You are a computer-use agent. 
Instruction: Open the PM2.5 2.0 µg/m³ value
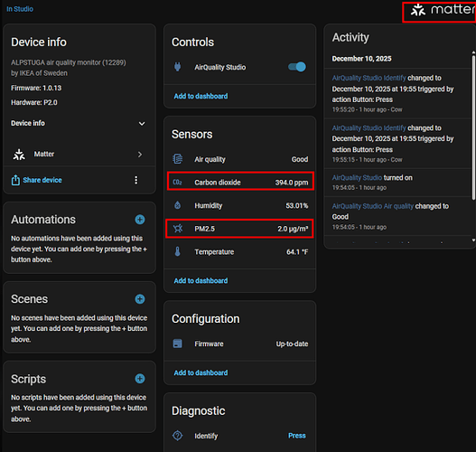293,229
